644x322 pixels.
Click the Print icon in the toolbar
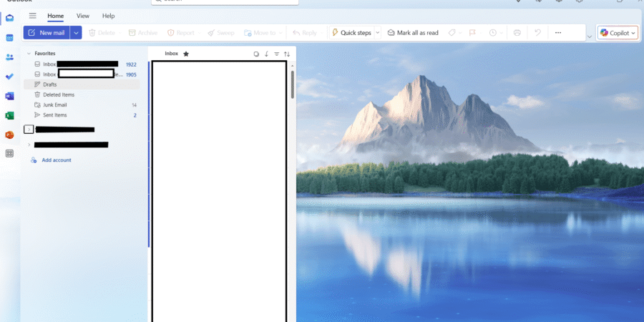(517, 33)
